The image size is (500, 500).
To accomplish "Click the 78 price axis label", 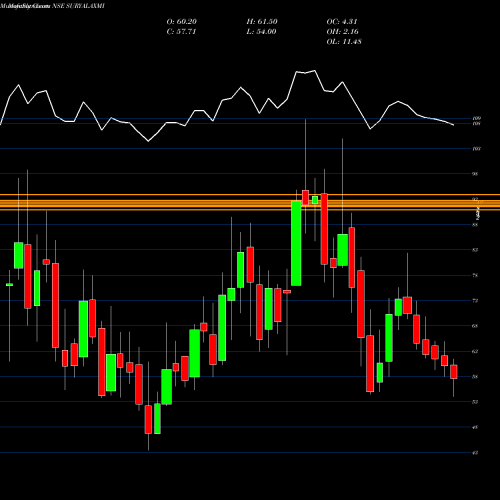I will click(476, 275).
